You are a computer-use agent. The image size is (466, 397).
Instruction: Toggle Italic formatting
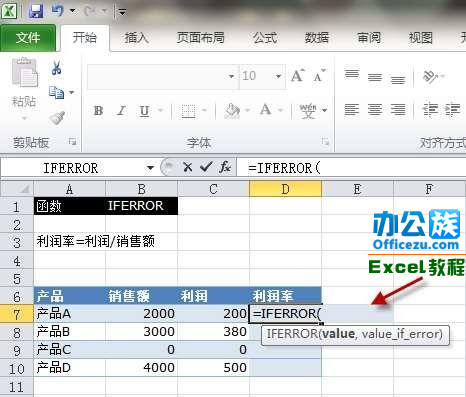click(121, 110)
